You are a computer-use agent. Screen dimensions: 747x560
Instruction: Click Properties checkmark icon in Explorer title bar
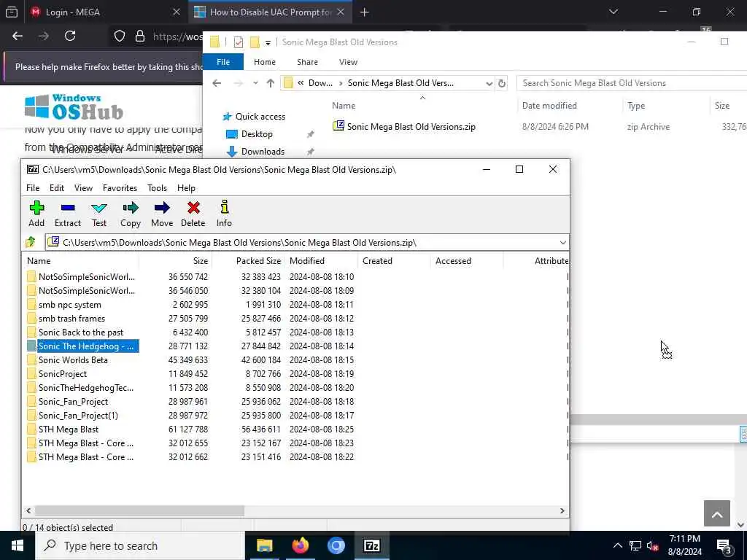tap(239, 42)
